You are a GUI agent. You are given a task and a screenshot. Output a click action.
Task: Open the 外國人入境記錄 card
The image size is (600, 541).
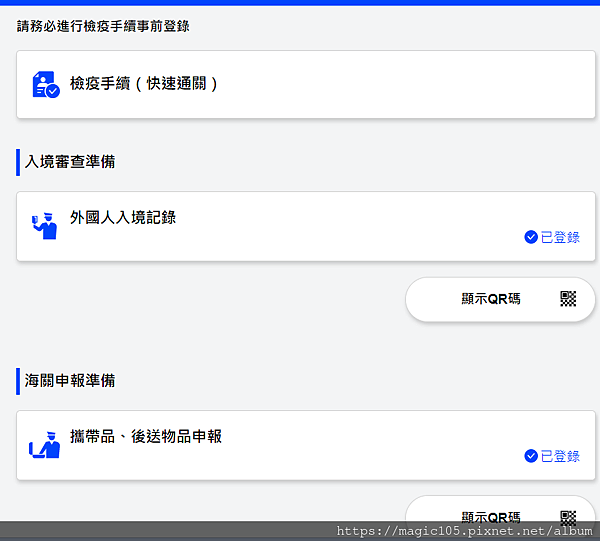tap(305, 227)
